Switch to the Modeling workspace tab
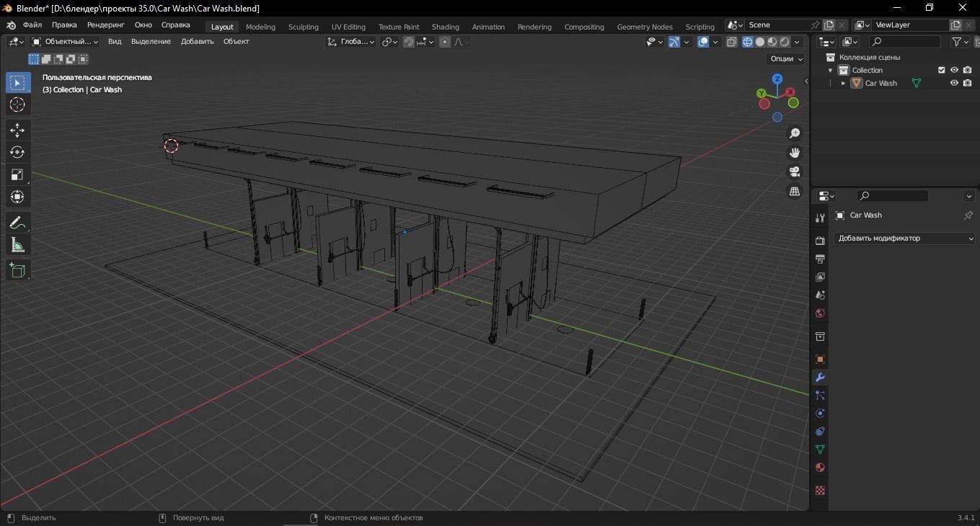980x526 pixels. (260, 27)
